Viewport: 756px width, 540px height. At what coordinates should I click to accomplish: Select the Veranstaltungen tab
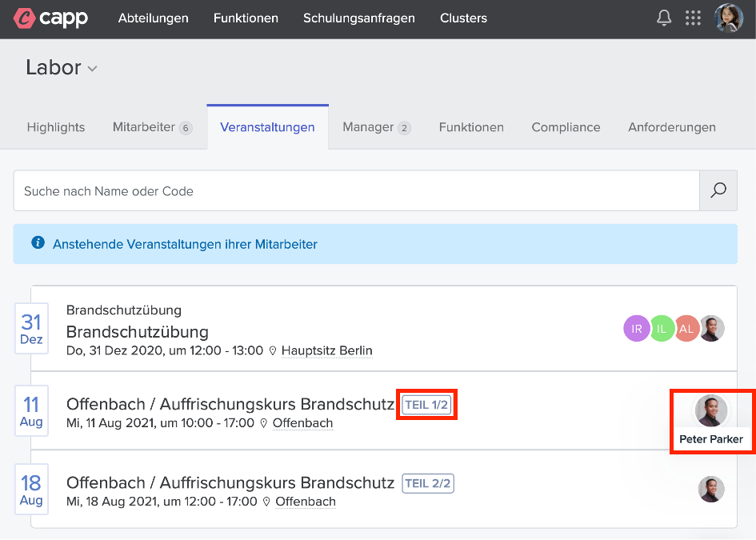pos(267,127)
